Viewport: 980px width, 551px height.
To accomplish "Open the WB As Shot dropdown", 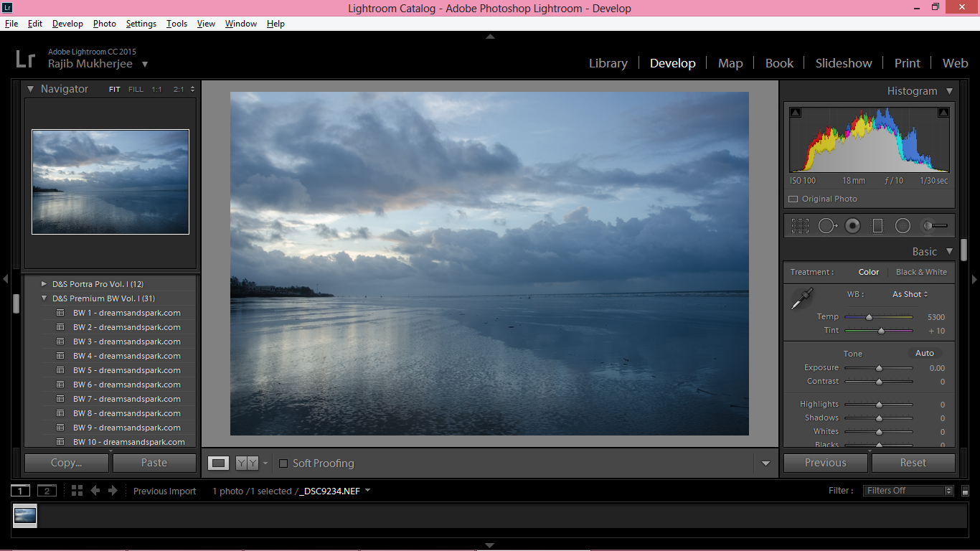I will 909,294.
